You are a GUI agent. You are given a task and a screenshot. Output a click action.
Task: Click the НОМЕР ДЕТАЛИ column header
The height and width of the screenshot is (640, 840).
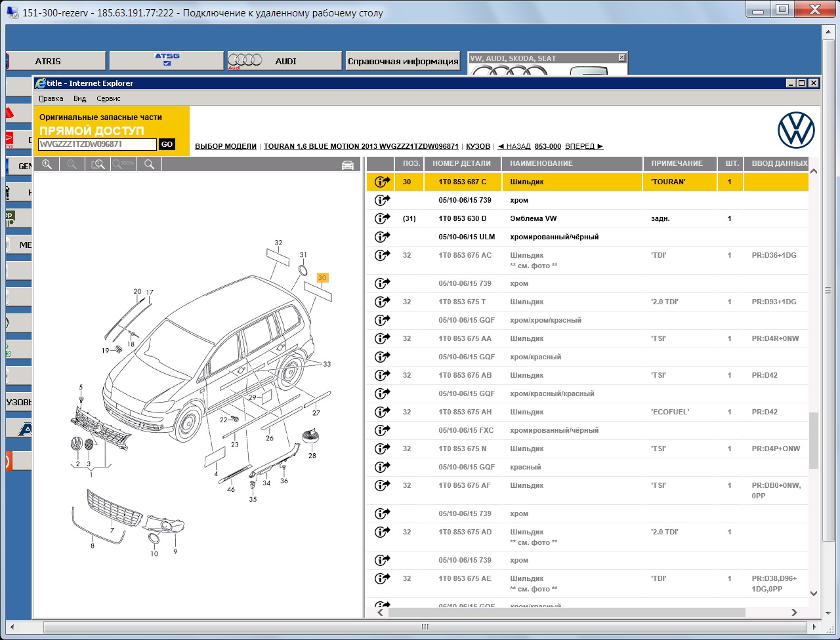click(x=462, y=163)
